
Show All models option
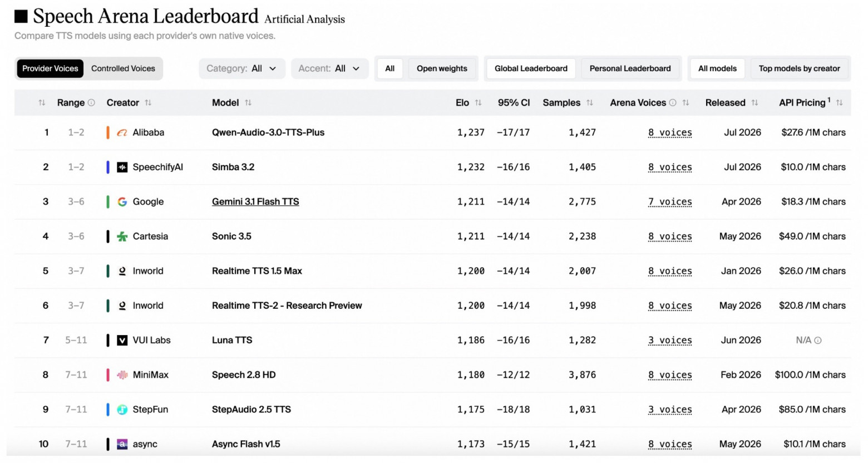coord(717,68)
